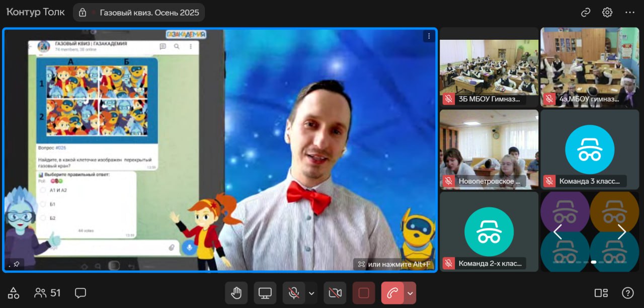Select the Новопетровское video tile

489,149
